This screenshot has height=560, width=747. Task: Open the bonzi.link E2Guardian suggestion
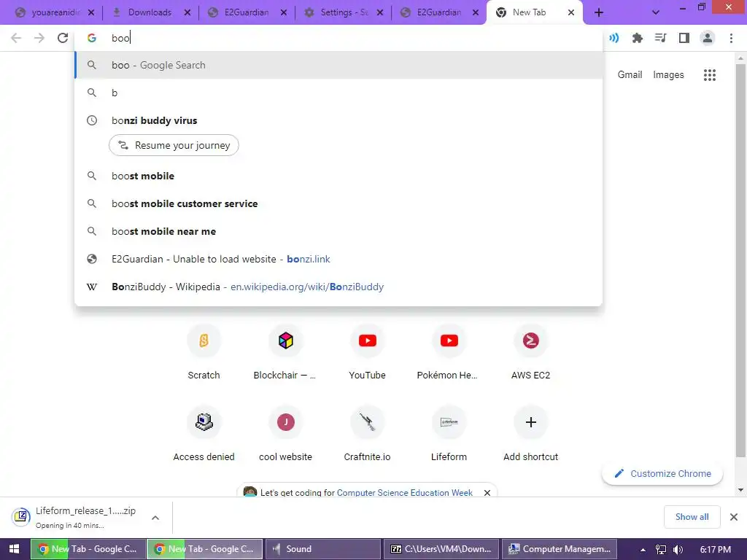coord(338,259)
